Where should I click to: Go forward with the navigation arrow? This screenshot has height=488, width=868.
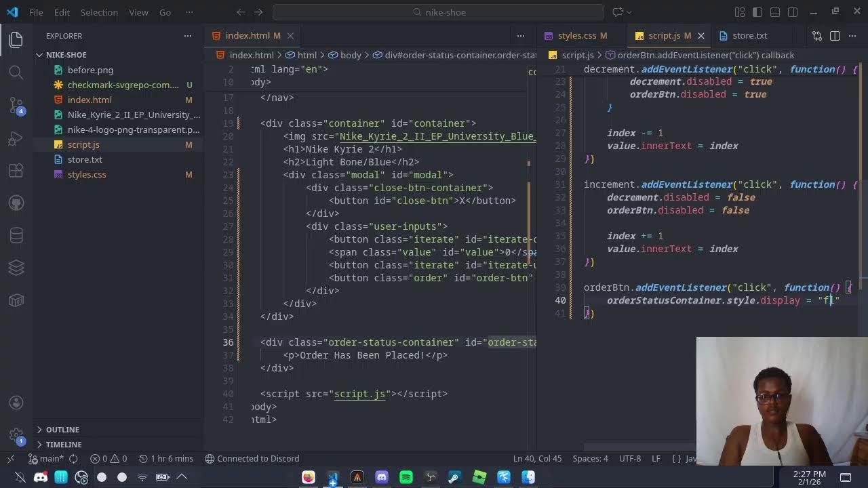(x=260, y=12)
